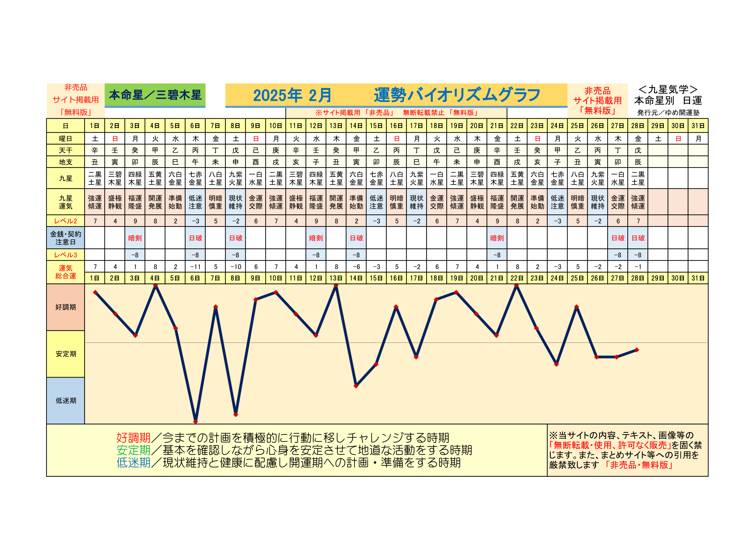Click the レベル2 row label
Image resolution: width=756 pixels, height=535 pixels.
pyautogui.click(x=66, y=221)
